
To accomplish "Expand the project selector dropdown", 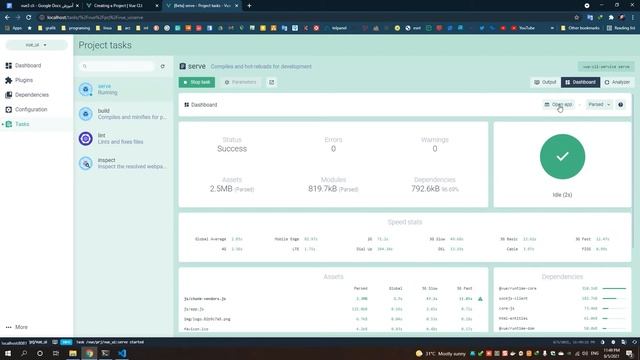I will (36, 45).
